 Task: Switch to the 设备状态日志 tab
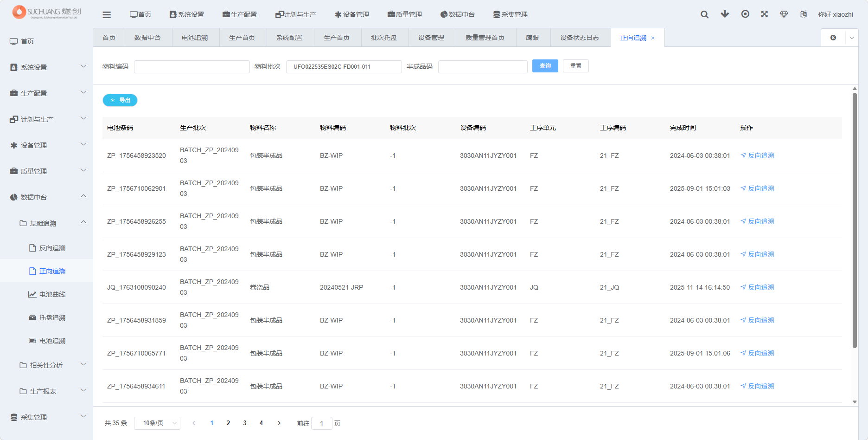tap(580, 38)
